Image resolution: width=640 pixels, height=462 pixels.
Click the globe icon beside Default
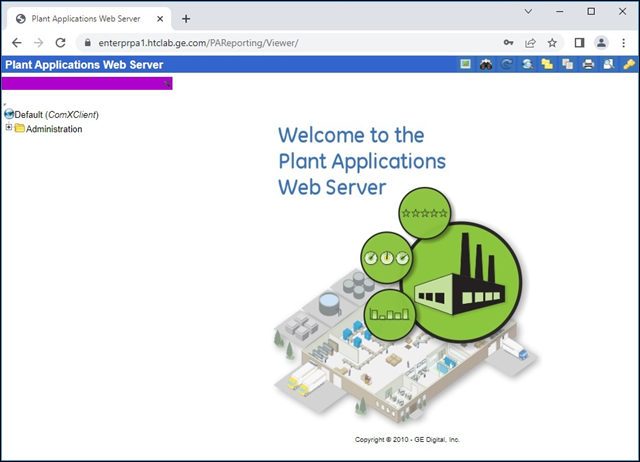click(9, 114)
